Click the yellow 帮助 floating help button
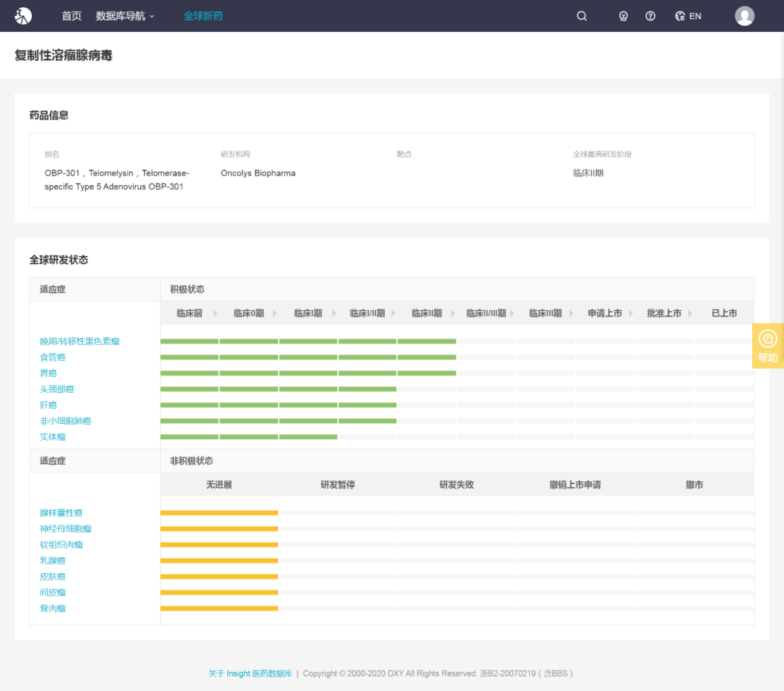 coord(767,346)
